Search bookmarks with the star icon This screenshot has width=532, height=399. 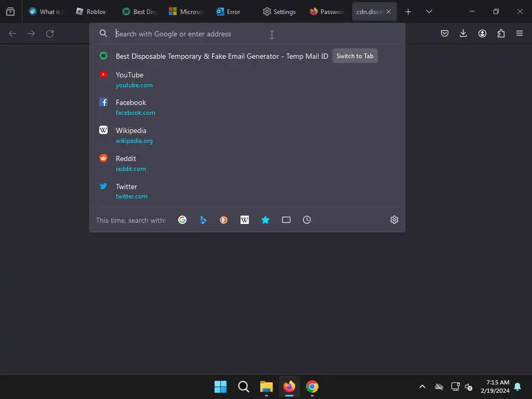[265, 220]
